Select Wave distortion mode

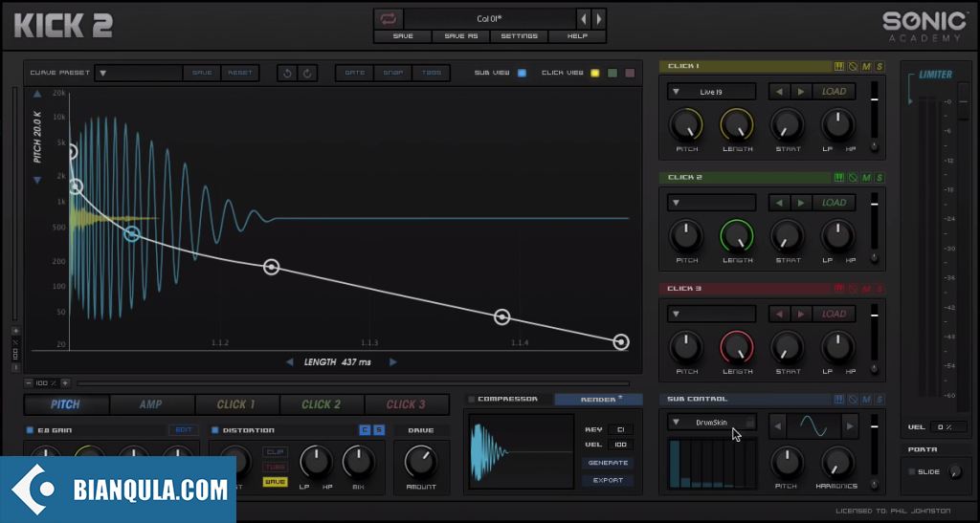[x=275, y=482]
